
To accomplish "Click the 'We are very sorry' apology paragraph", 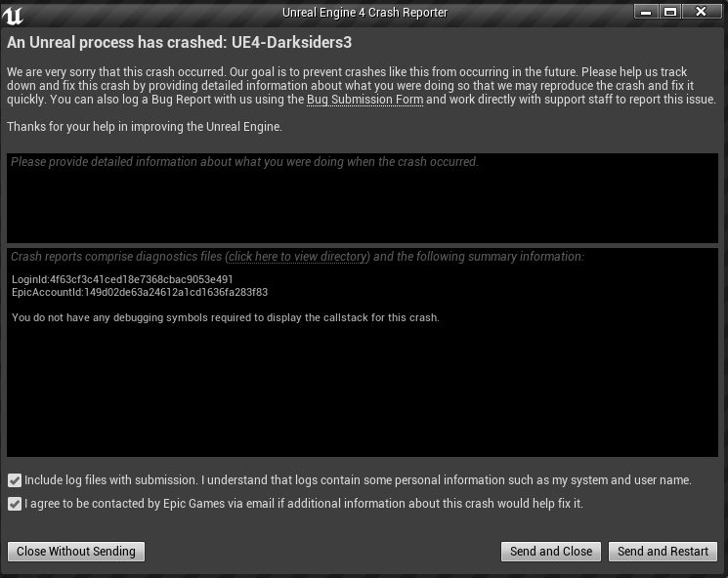I will pos(362,86).
